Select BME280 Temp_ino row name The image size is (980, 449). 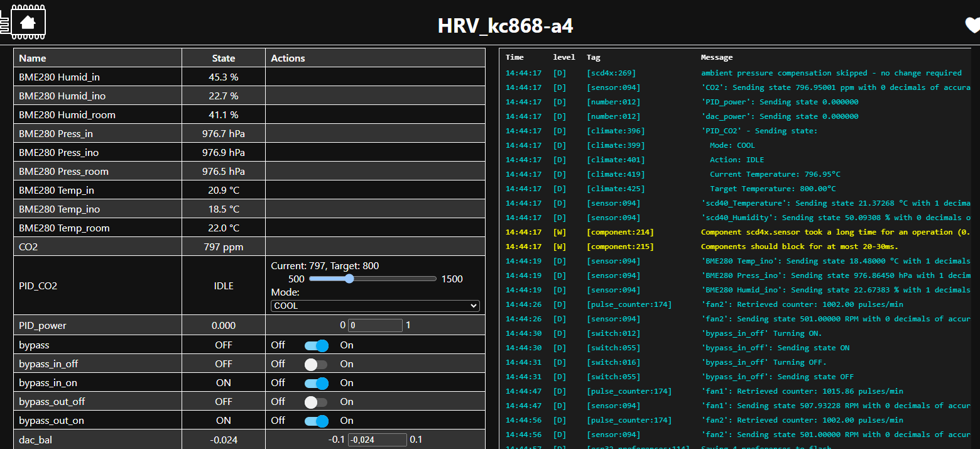click(x=60, y=209)
